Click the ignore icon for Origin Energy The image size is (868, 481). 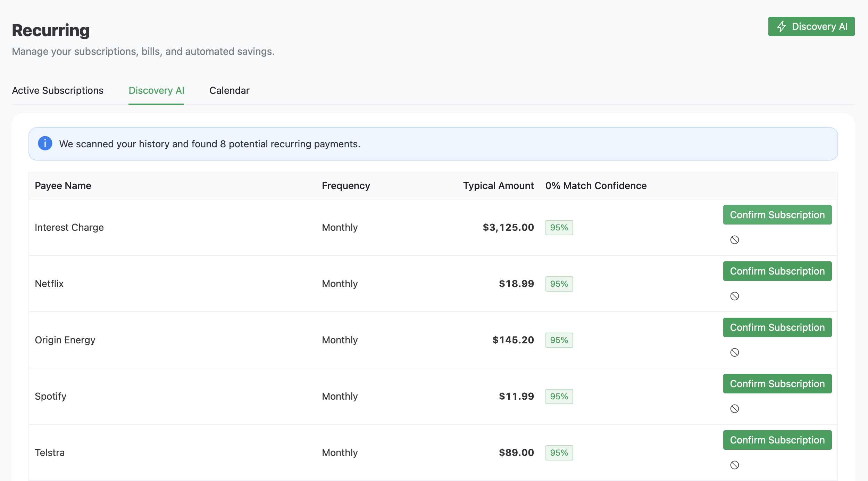pos(734,352)
